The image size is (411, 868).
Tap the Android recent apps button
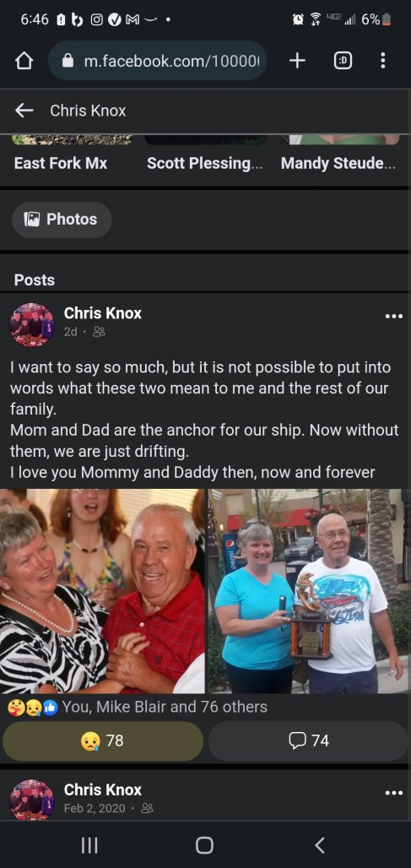(x=89, y=844)
